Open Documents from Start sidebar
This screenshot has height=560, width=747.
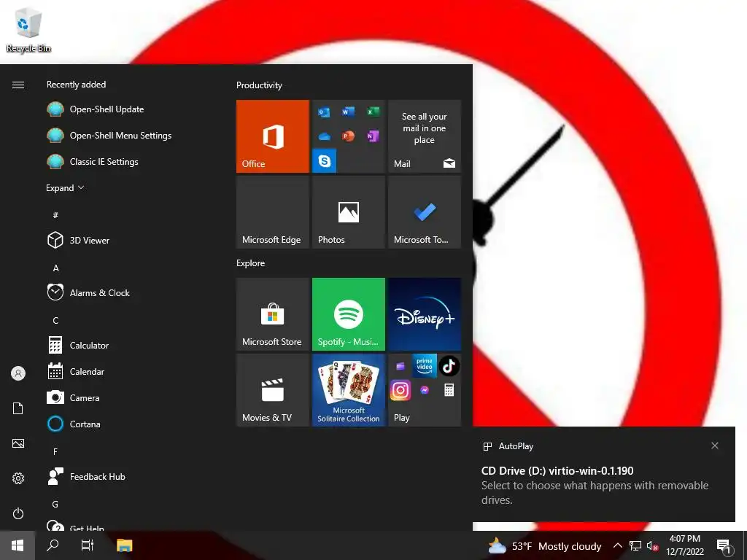pos(18,408)
